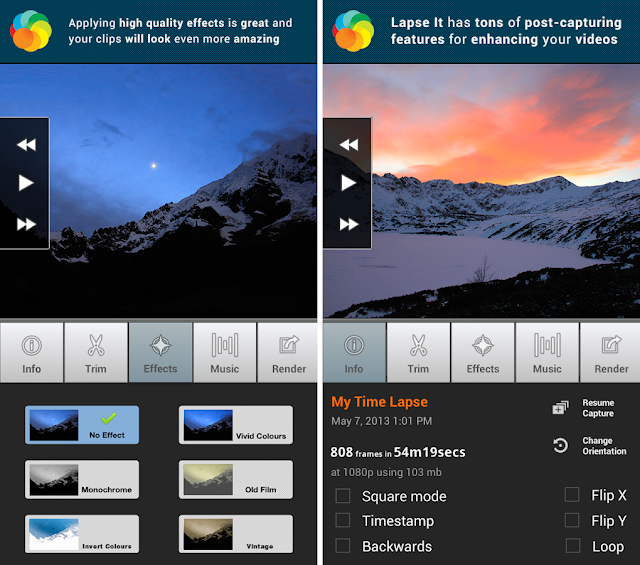The height and width of the screenshot is (565, 640).
Task: Open Effects tab in right screenshot
Action: point(483,353)
